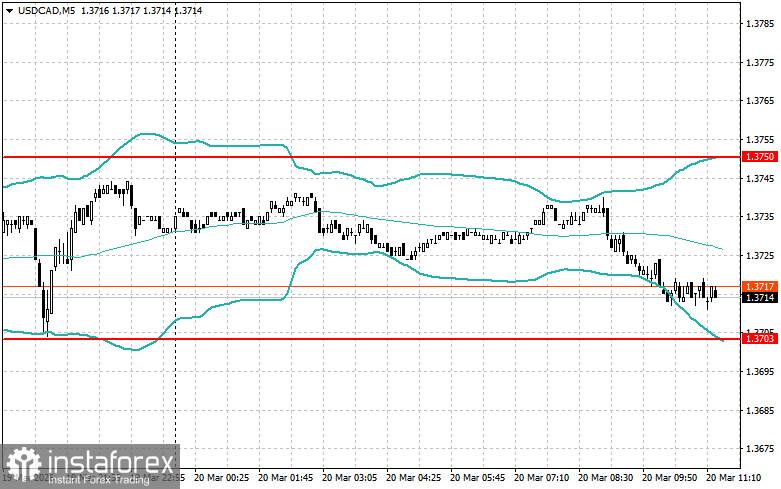Click the 1.3755 price axis value
Viewport: 781px width, 489px height.
pos(760,139)
